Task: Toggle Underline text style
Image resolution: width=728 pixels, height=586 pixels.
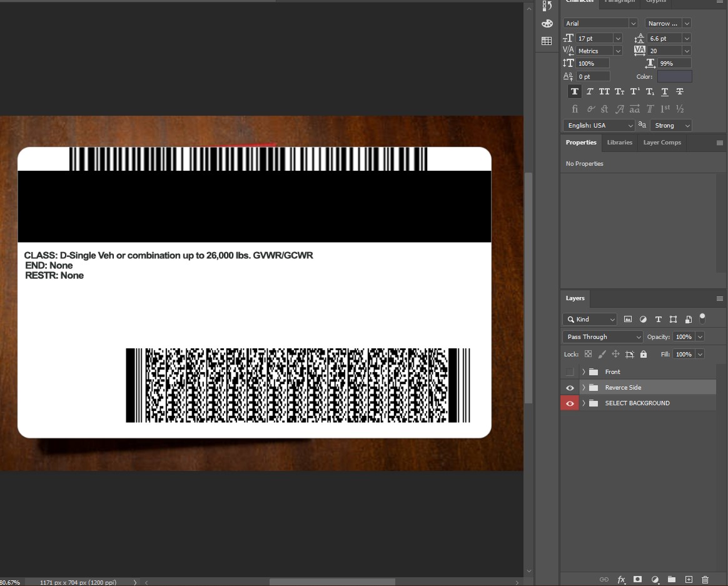Action: pyautogui.click(x=665, y=91)
